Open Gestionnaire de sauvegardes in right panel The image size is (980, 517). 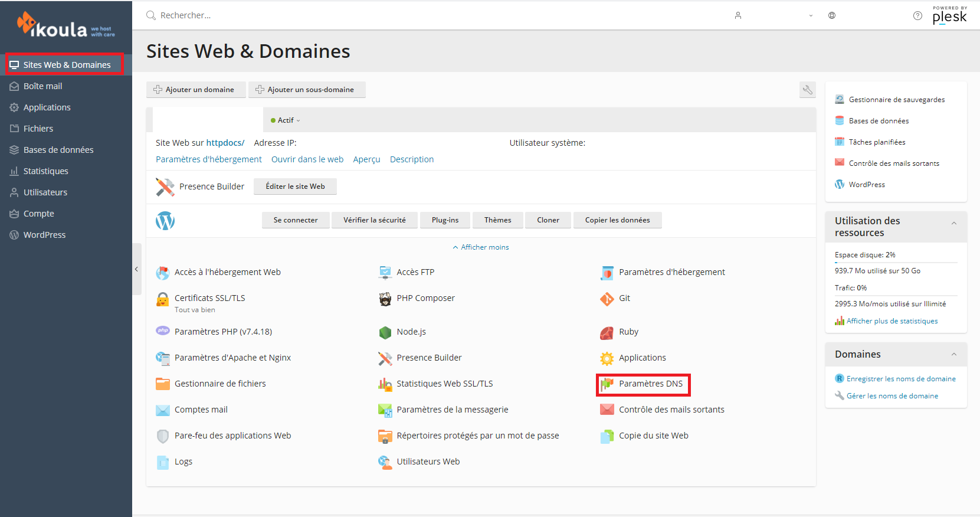coord(890,100)
